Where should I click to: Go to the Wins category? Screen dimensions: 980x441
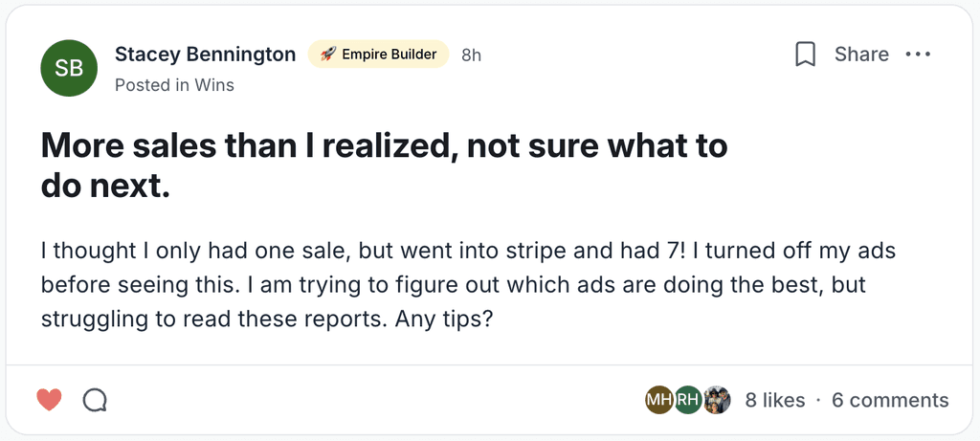tap(214, 85)
